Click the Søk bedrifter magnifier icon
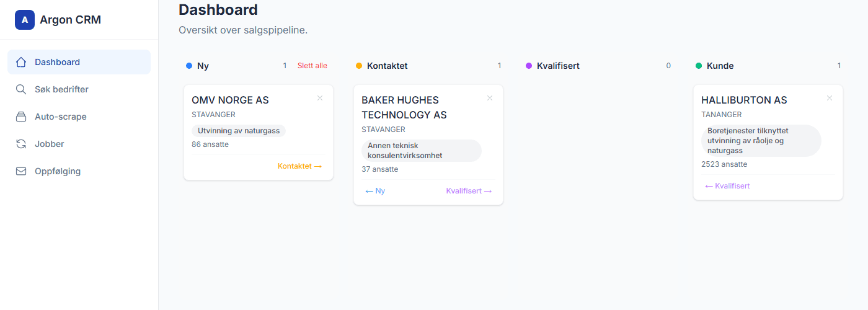868x310 pixels. pyautogui.click(x=21, y=89)
